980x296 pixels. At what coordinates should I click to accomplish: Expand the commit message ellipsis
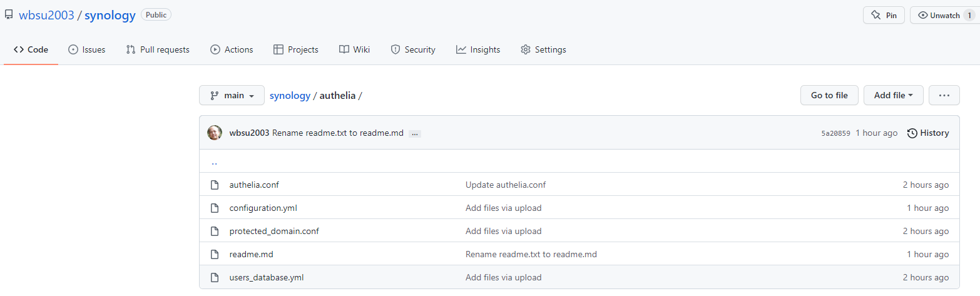point(415,133)
